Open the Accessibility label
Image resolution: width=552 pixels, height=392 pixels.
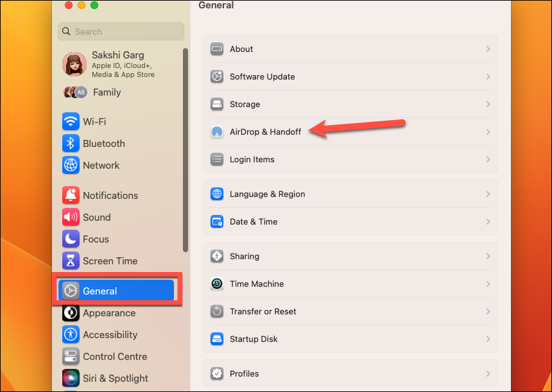coord(110,335)
